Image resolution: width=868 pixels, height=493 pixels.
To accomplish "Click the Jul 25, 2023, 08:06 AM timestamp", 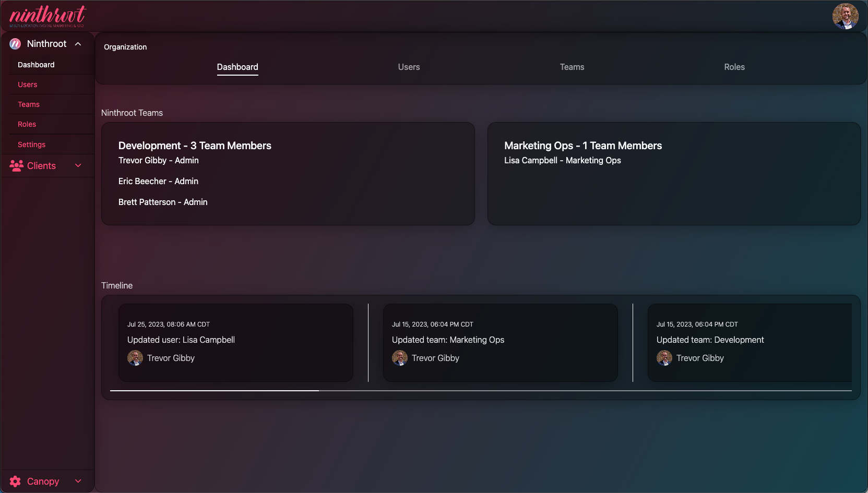I will coord(169,324).
